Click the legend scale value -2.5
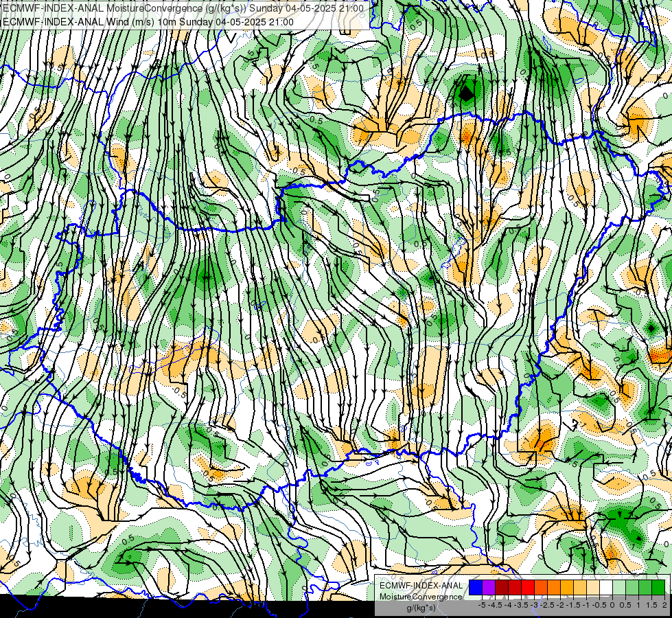 547,605
